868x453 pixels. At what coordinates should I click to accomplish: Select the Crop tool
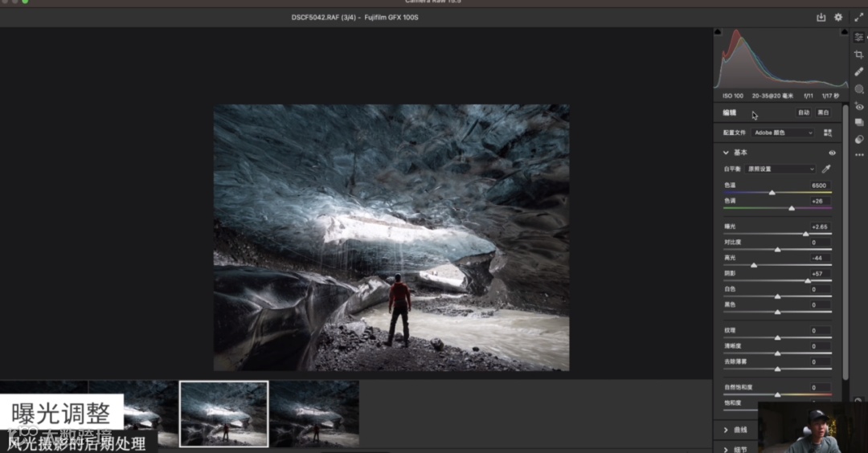[858, 54]
